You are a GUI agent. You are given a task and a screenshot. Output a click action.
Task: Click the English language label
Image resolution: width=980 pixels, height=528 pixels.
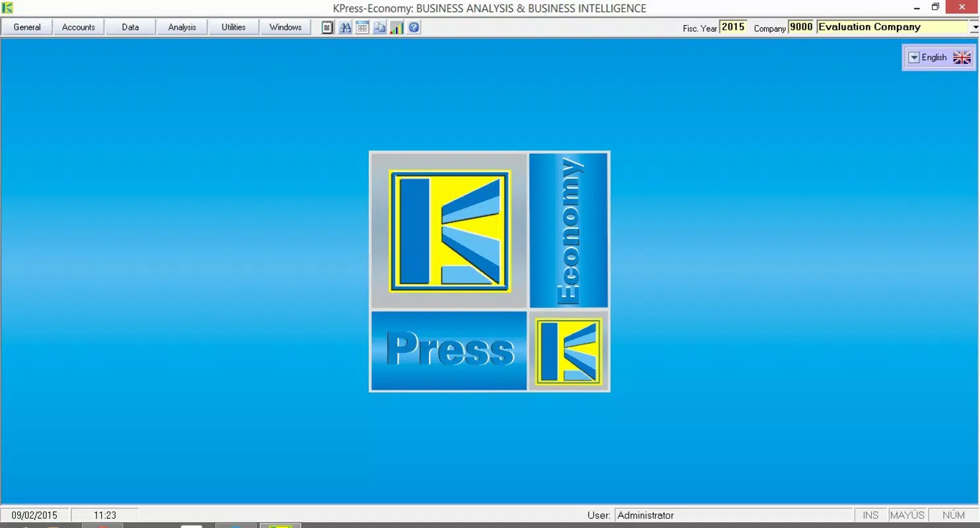click(x=934, y=57)
